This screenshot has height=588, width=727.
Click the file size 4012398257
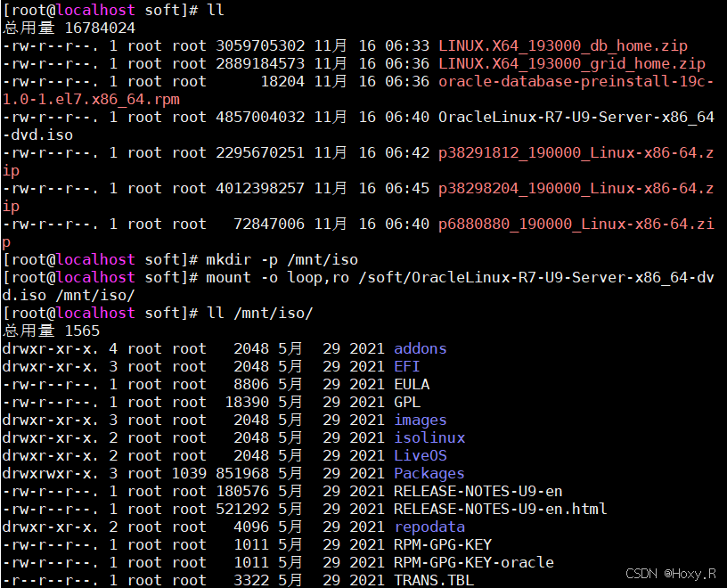[x=260, y=189]
